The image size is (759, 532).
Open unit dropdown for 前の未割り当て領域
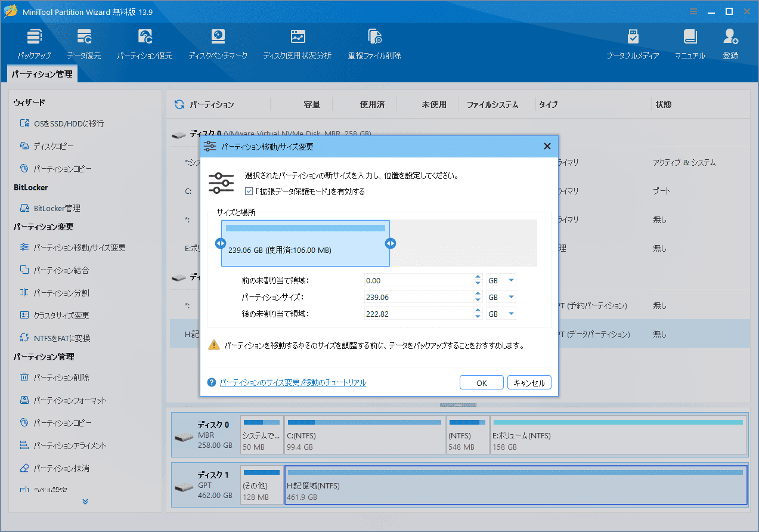coord(512,280)
